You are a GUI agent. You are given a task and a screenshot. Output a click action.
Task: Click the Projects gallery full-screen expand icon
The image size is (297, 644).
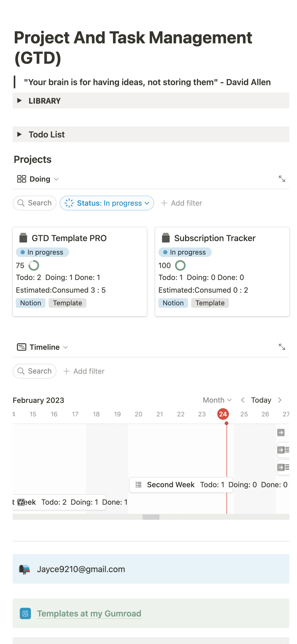pos(282,179)
